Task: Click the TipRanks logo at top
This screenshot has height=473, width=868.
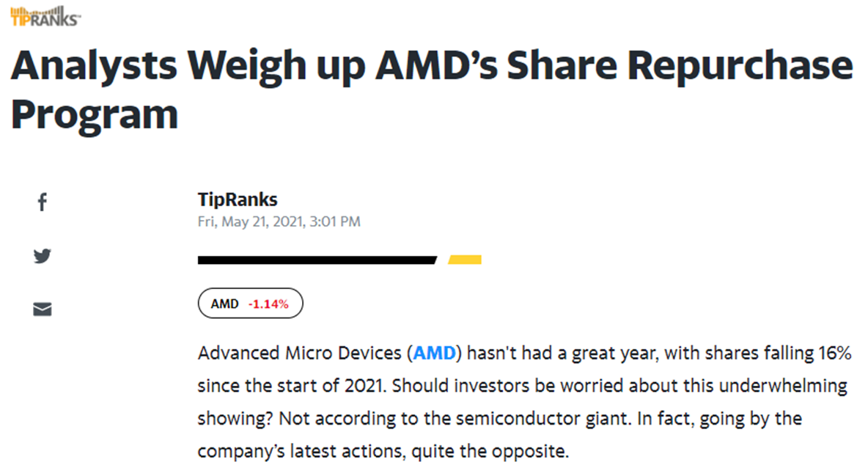Action: click(45, 16)
